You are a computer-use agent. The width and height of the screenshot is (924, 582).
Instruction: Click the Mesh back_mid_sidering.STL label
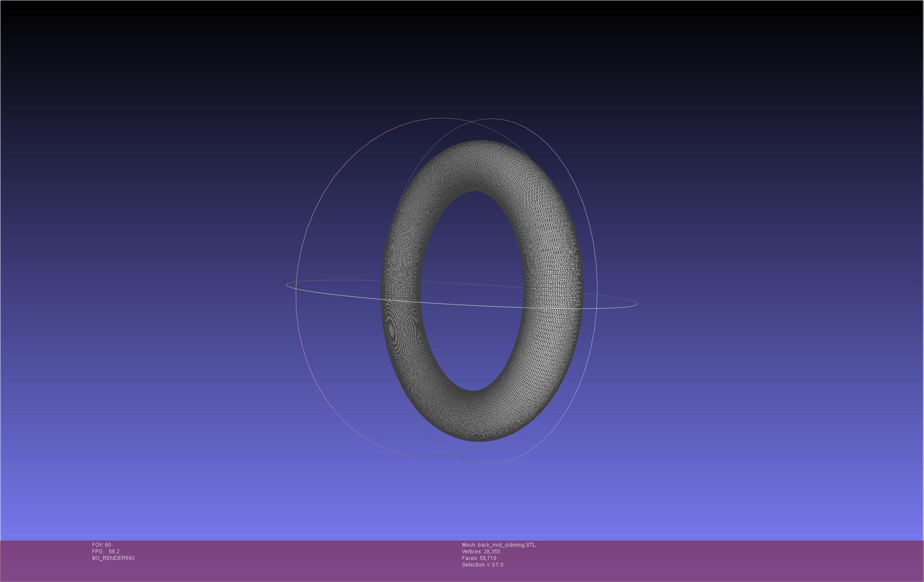tap(499, 545)
